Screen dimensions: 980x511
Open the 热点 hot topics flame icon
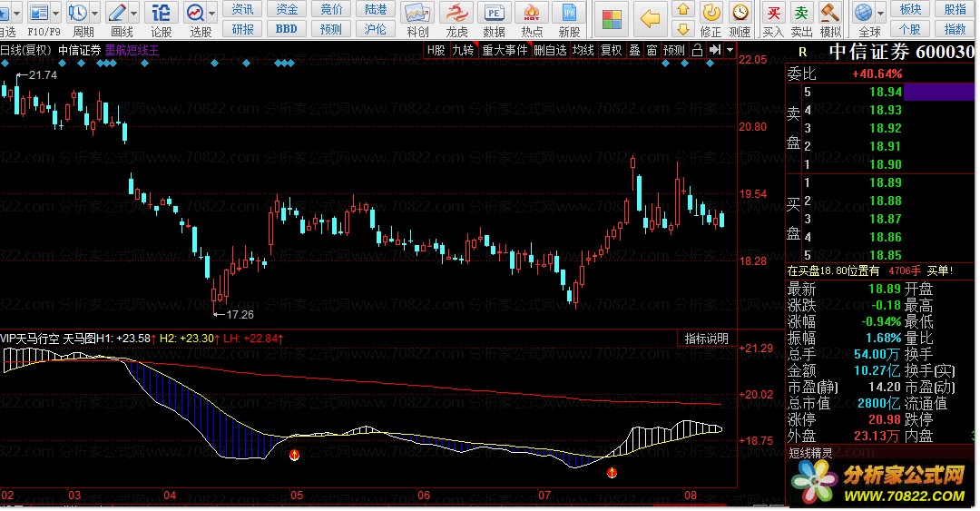click(532, 13)
